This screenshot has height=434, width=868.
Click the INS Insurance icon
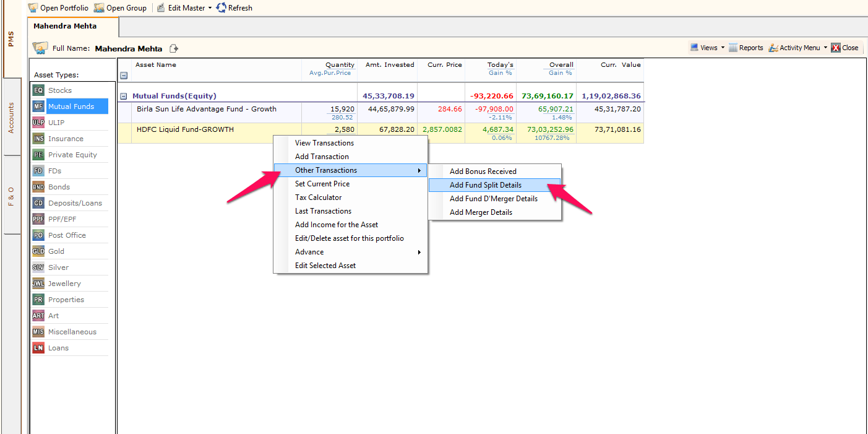(38, 139)
